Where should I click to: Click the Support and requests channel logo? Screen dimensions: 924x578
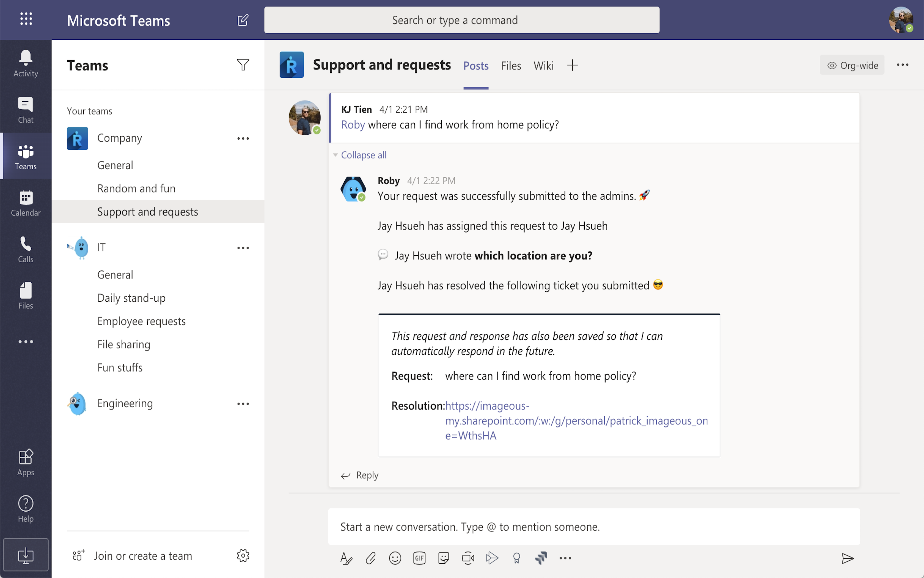pyautogui.click(x=291, y=65)
